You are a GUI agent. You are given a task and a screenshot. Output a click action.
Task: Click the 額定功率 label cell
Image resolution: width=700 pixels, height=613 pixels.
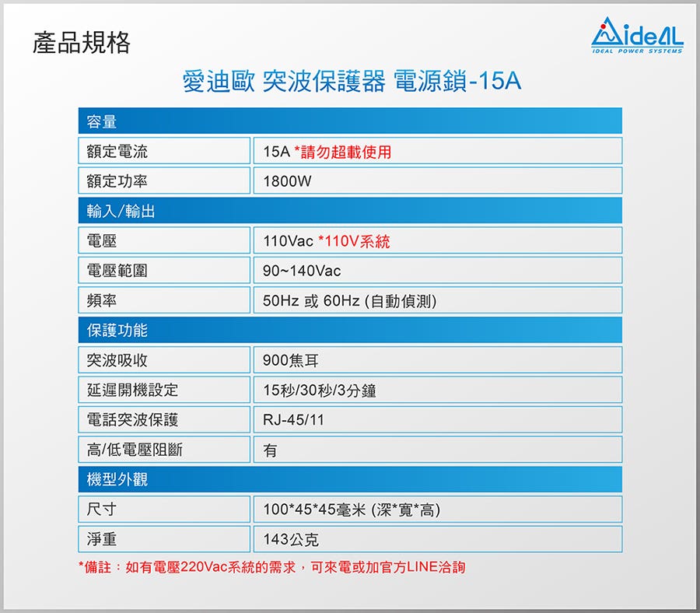pyautogui.click(x=164, y=180)
